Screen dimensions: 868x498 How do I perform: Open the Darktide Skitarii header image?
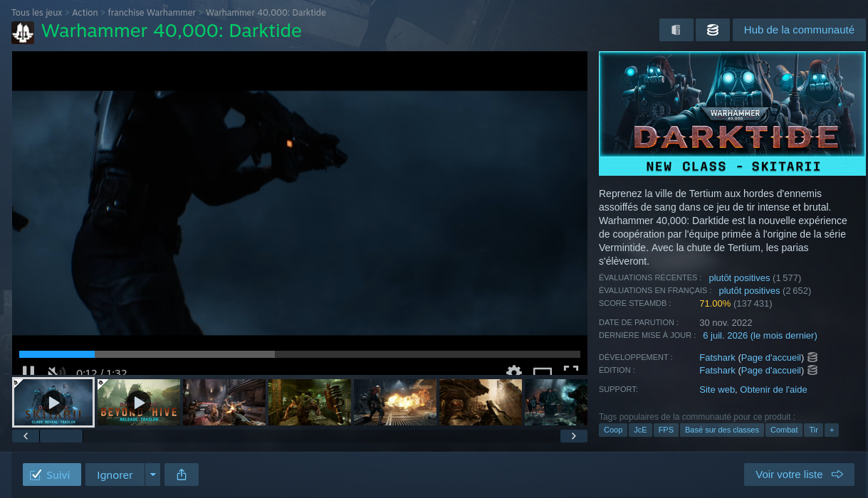coord(732,113)
